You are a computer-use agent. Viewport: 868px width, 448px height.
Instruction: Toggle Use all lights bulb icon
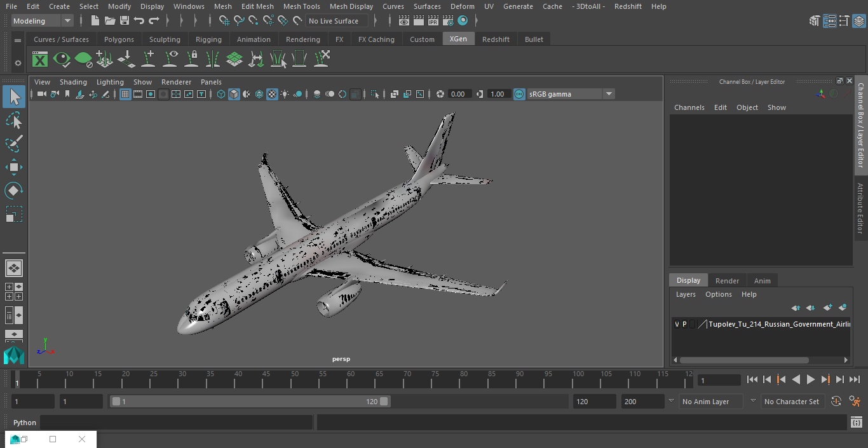point(285,94)
